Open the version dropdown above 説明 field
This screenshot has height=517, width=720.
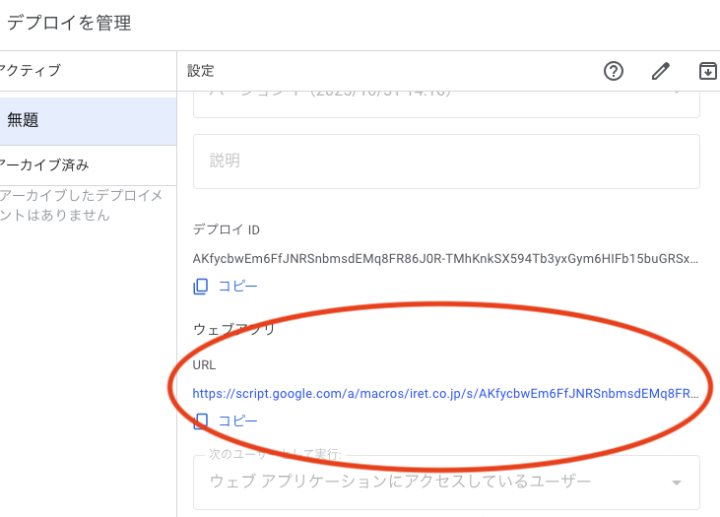446,93
